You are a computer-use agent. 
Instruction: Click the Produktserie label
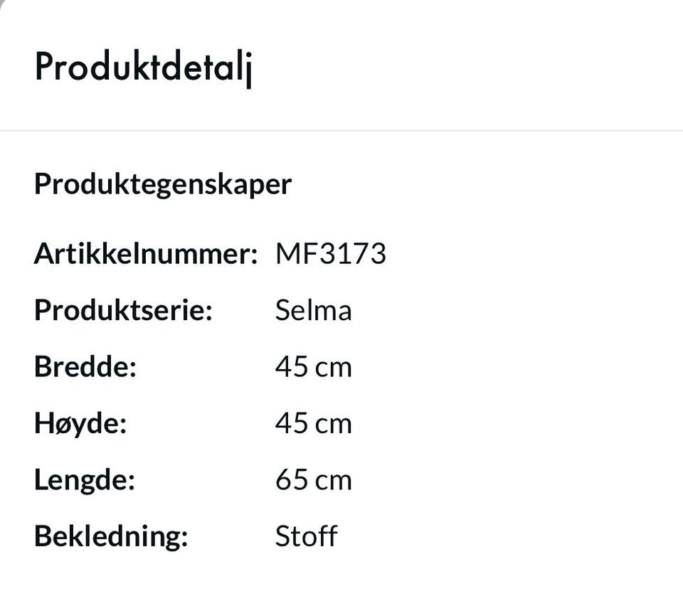click(x=123, y=311)
